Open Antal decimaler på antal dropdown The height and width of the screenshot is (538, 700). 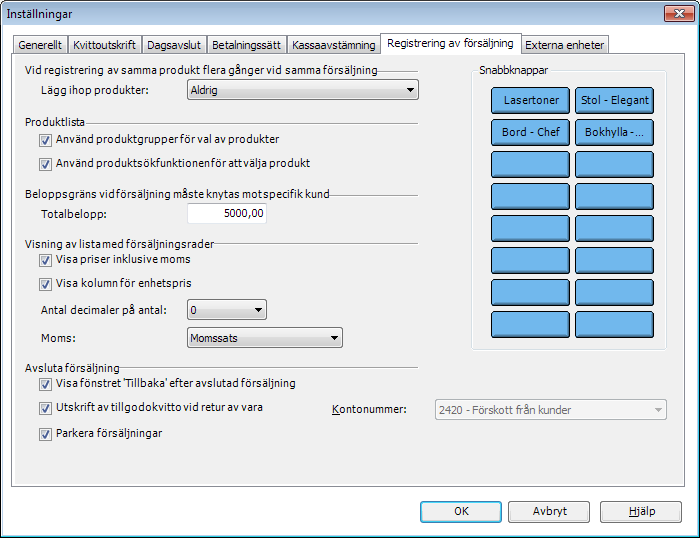pos(227,310)
